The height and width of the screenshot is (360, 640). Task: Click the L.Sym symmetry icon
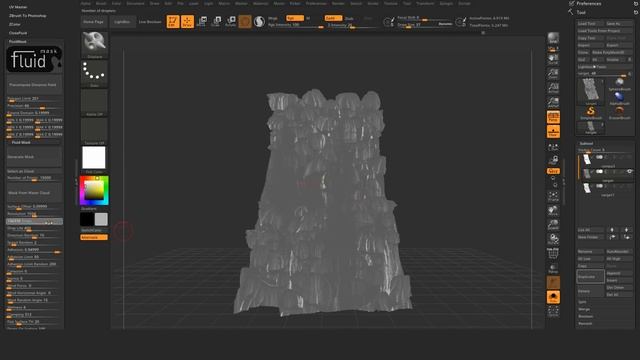coord(553,147)
